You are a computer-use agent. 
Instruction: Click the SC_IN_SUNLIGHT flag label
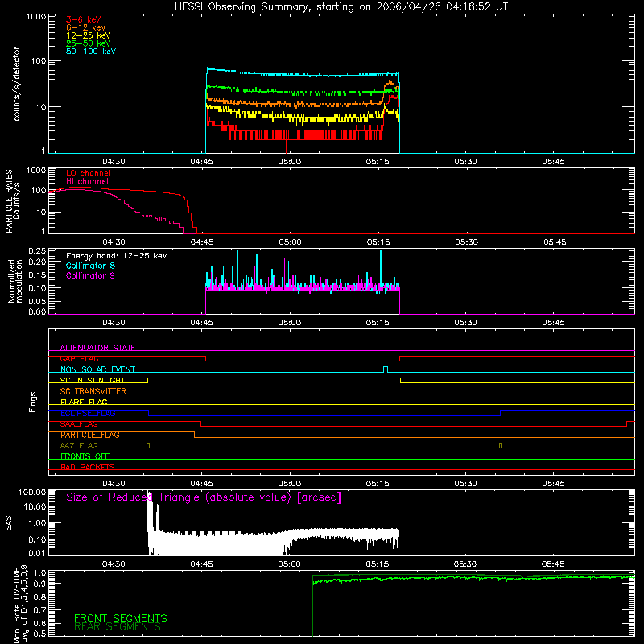coord(93,380)
